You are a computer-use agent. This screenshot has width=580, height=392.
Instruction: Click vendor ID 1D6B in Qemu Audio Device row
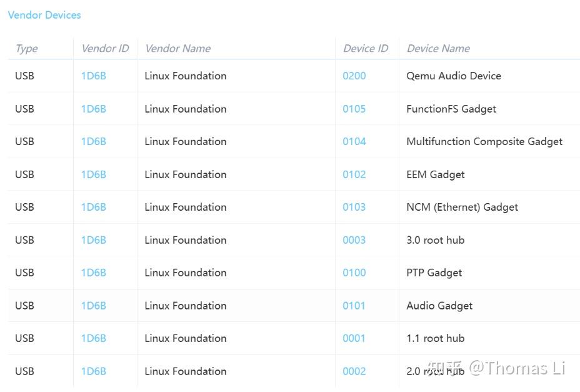point(94,76)
